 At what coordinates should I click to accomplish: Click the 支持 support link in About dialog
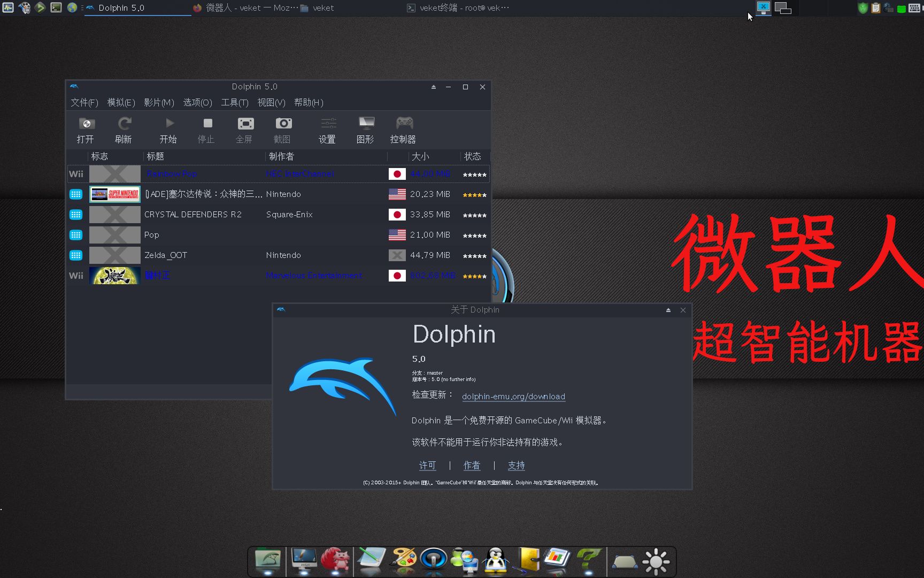(x=516, y=465)
